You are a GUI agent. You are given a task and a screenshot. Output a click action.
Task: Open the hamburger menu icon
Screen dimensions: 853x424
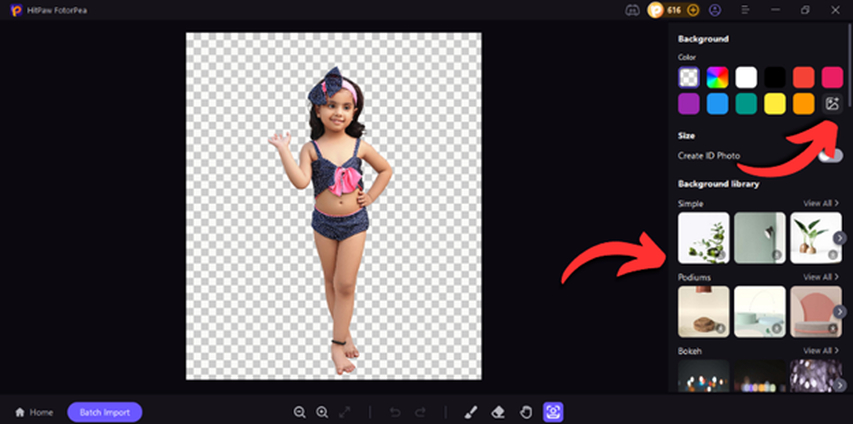tap(746, 10)
